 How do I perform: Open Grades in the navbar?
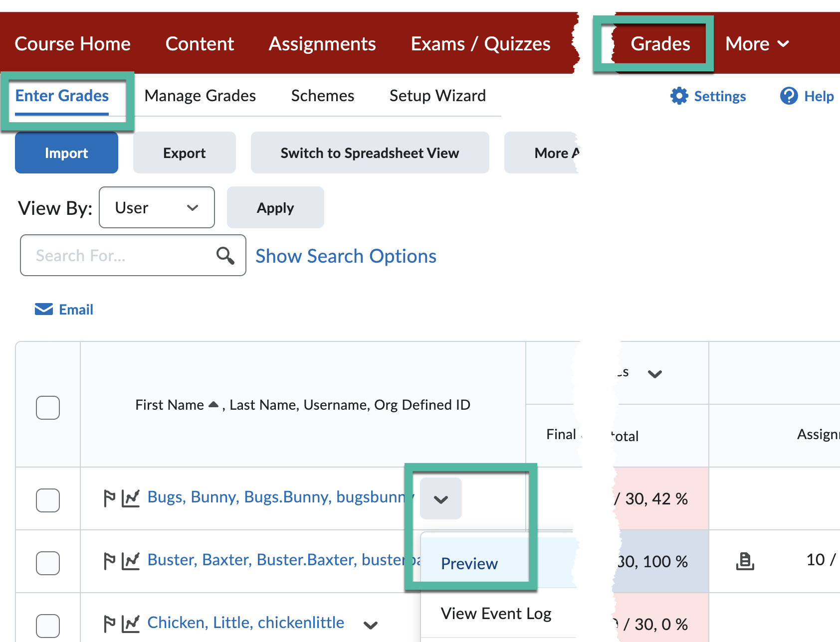coord(660,44)
